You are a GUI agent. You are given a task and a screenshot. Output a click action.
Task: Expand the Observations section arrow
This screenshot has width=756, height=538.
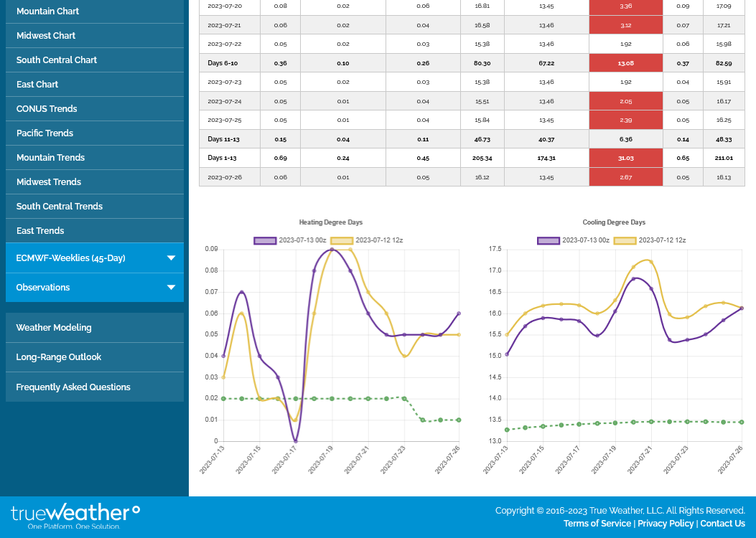click(171, 288)
